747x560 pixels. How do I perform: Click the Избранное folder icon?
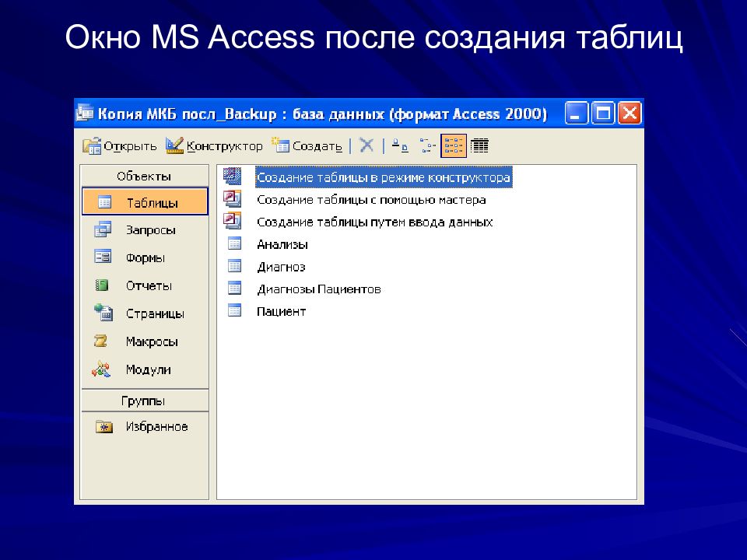coord(103,426)
